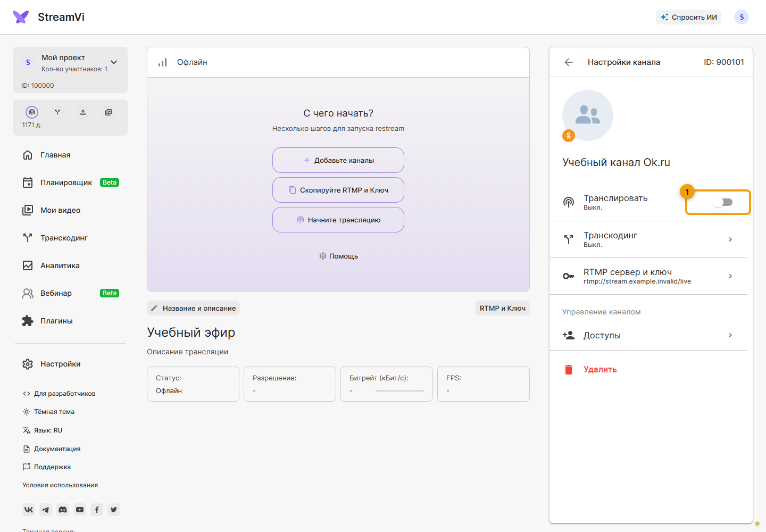766x532 pixels.
Task: Open Плагины in the sidebar
Action: coord(70,321)
